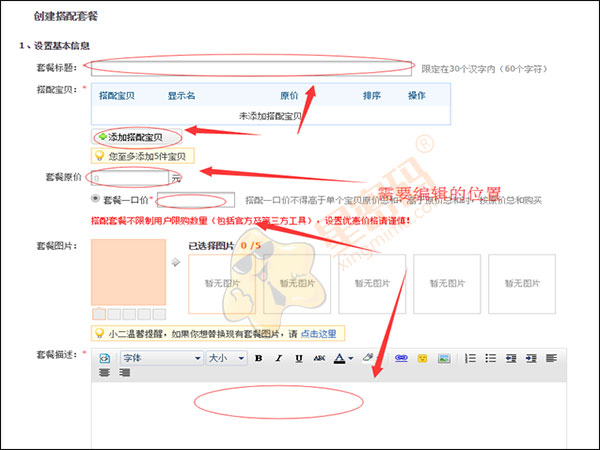Click the 搭配宝贝 column header
The image size is (600, 450).
(117, 96)
